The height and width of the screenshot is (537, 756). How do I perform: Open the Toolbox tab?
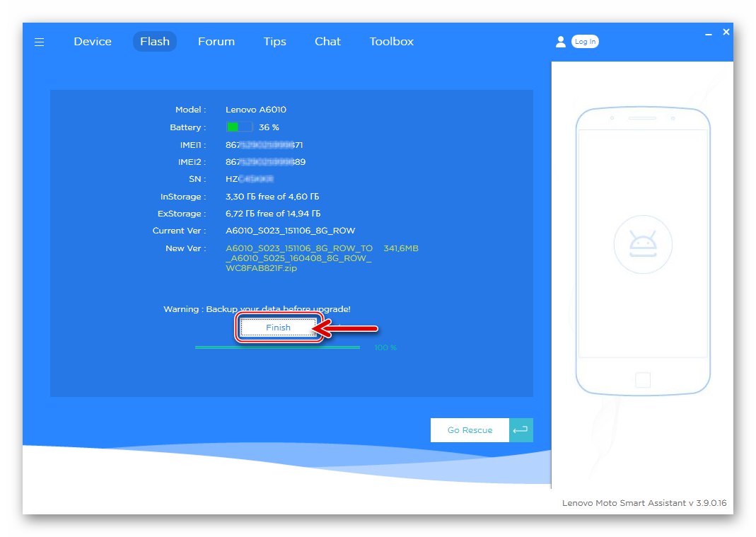click(392, 42)
